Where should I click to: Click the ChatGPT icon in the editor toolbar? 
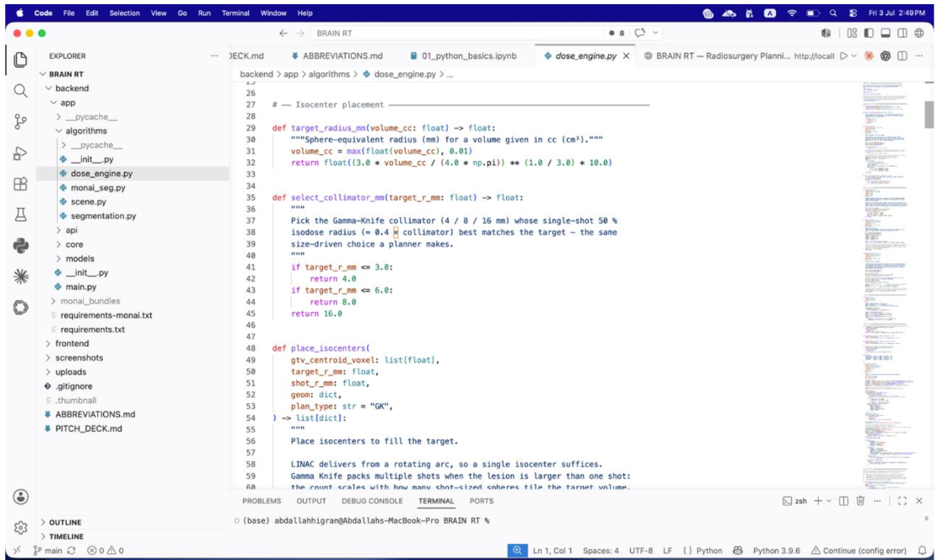[886, 56]
